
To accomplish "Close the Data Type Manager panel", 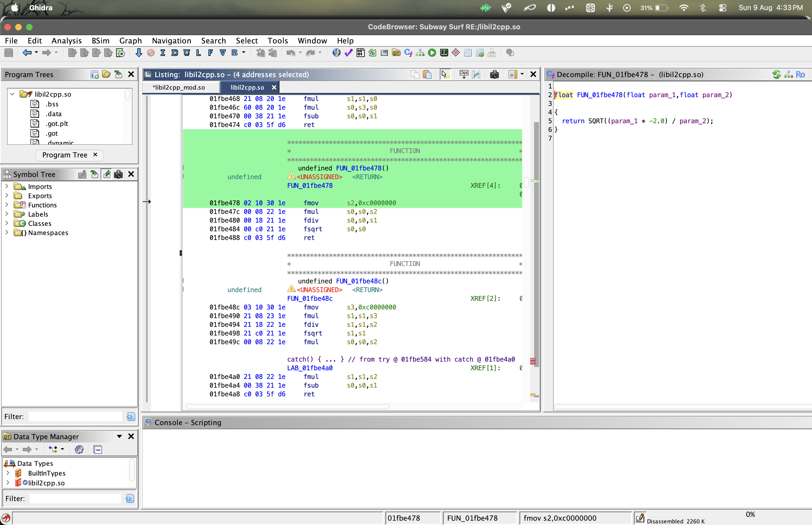I will pos(131,436).
